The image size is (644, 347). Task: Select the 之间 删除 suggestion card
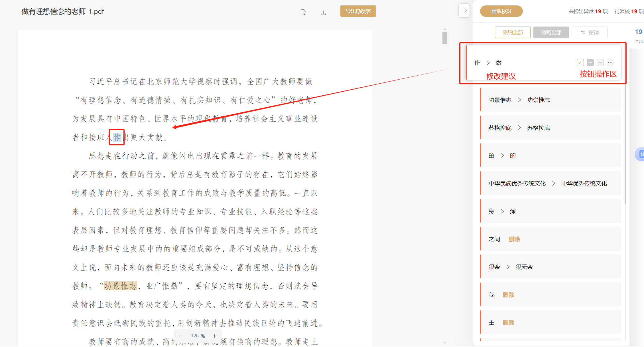coord(550,239)
